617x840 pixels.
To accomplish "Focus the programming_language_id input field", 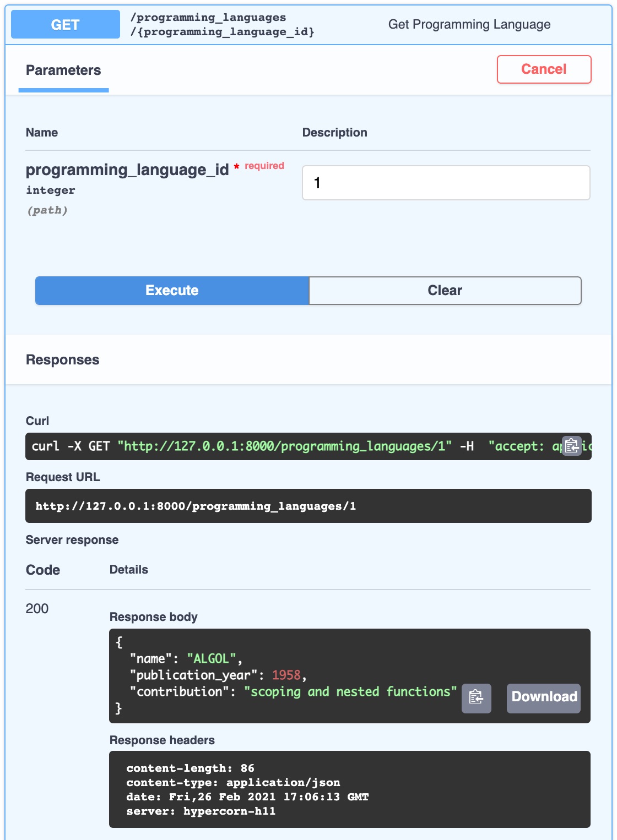I will click(x=446, y=183).
